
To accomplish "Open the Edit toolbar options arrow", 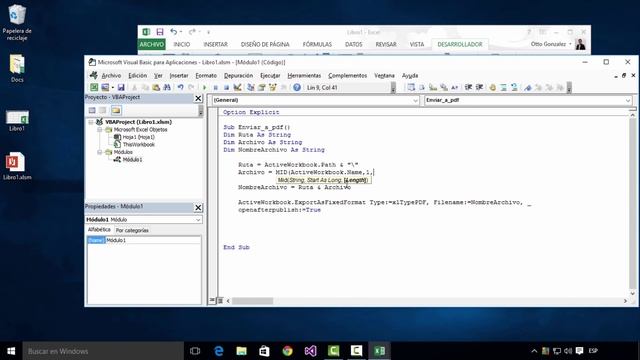I will pyautogui.click(x=569, y=87).
